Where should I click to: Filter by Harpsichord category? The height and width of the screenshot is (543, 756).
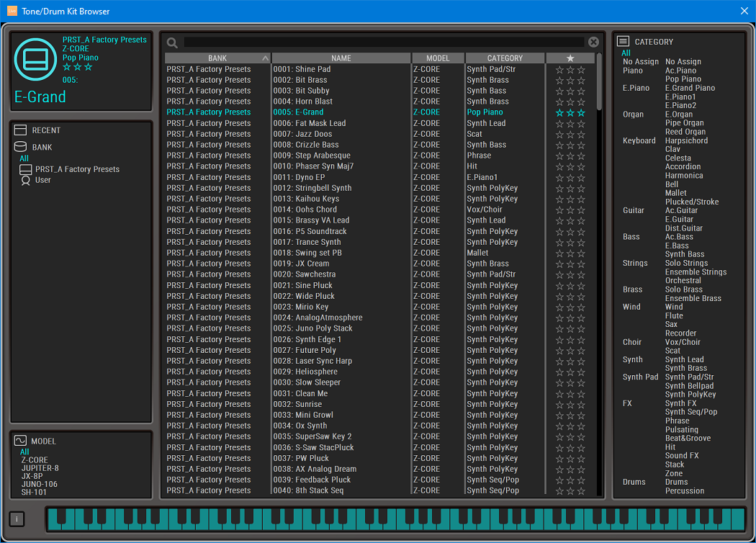(687, 140)
